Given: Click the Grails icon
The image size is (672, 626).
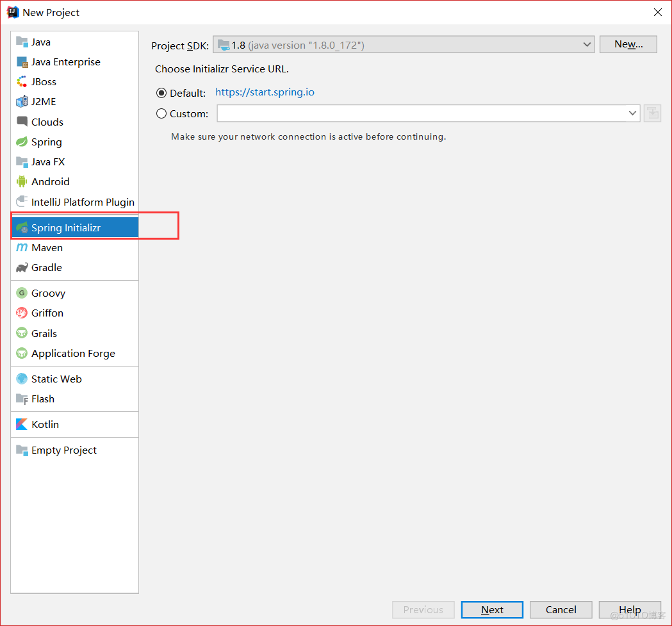Looking at the screenshot, I should [22, 333].
